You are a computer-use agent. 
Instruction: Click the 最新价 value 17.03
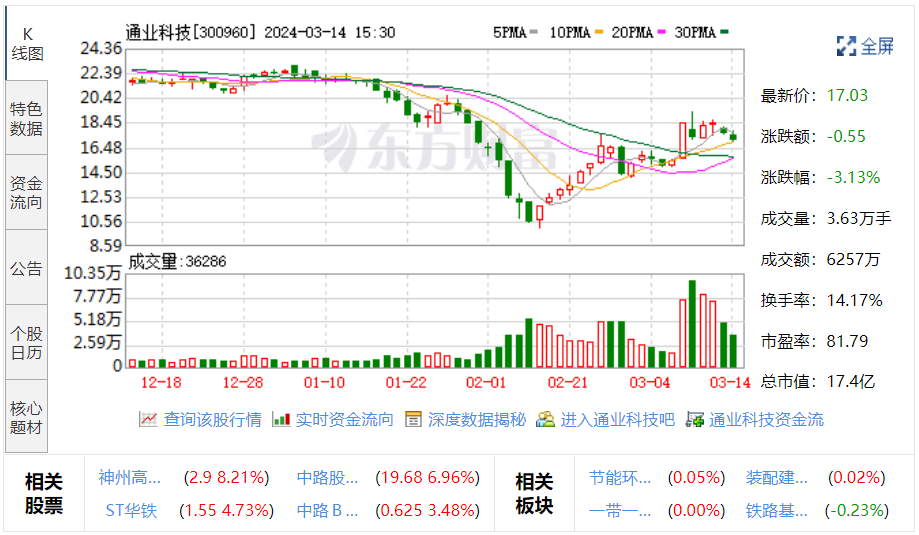(x=847, y=96)
